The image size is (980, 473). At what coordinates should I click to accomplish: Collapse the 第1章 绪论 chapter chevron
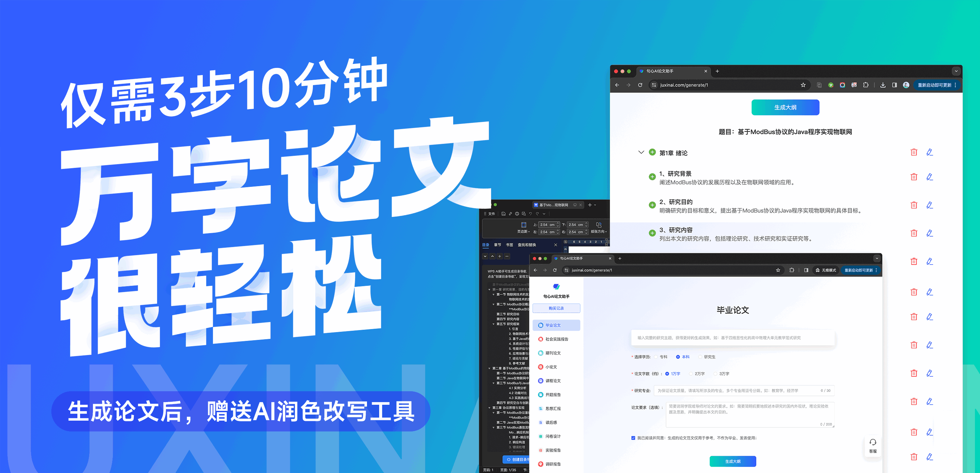pyautogui.click(x=641, y=152)
